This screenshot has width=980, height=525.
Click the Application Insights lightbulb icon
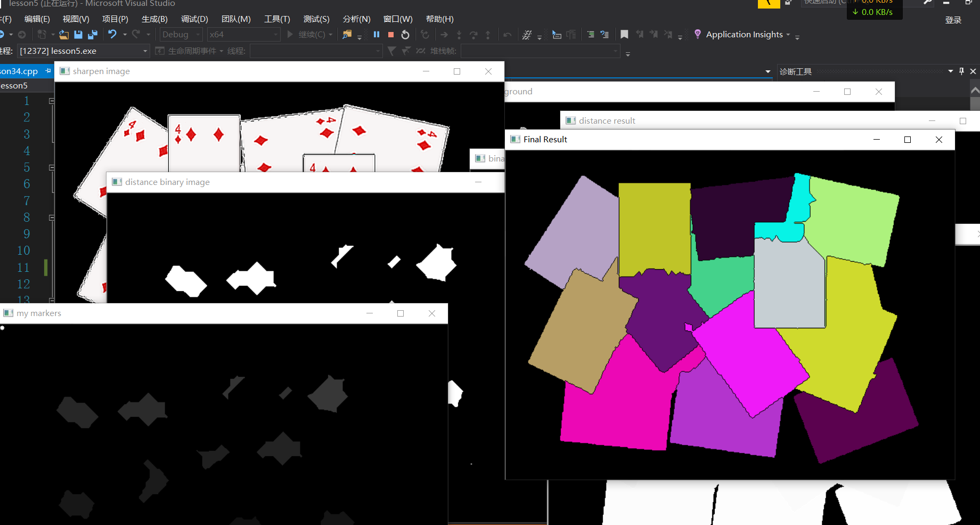point(698,34)
